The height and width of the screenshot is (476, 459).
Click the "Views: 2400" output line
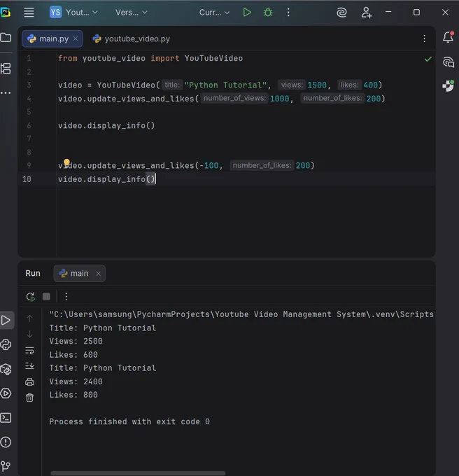(x=76, y=381)
